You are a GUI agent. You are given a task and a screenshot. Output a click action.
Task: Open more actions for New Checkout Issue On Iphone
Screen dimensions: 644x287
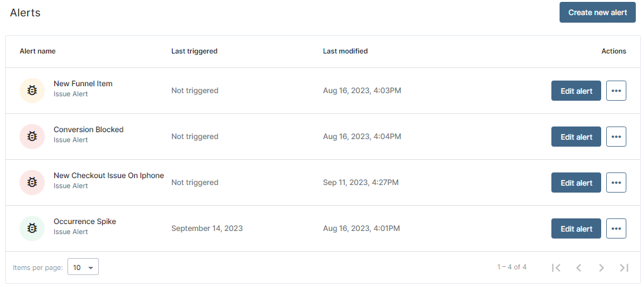click(x=616, y=183)
